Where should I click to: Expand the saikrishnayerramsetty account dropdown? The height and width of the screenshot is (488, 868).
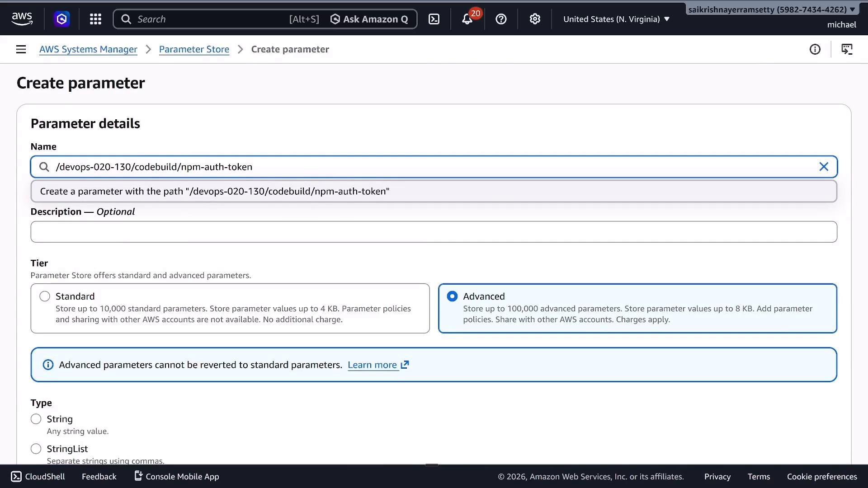pos(771,9)
